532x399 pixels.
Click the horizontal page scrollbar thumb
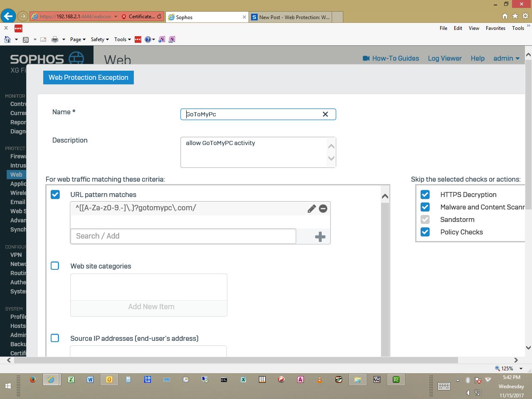click(236, 360)
